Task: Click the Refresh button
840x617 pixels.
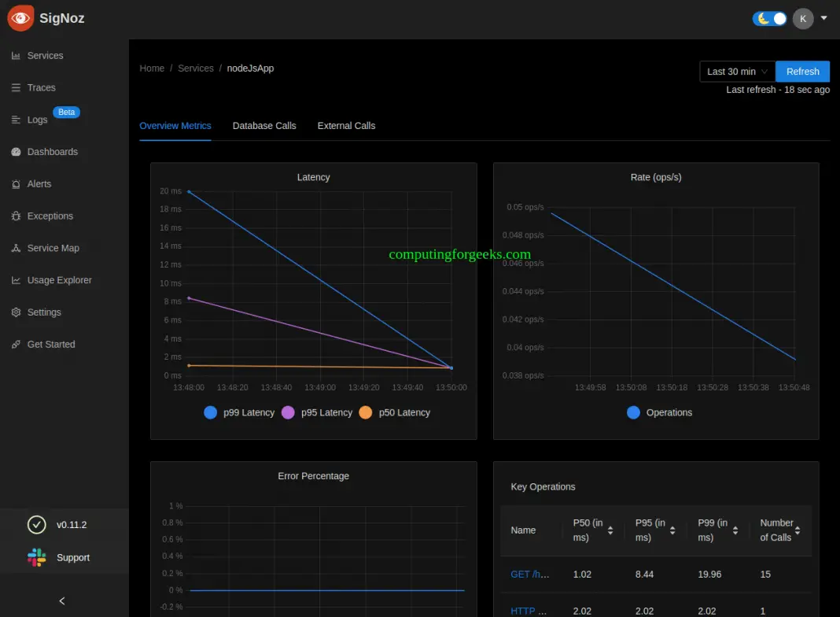Action: point(802,71)
